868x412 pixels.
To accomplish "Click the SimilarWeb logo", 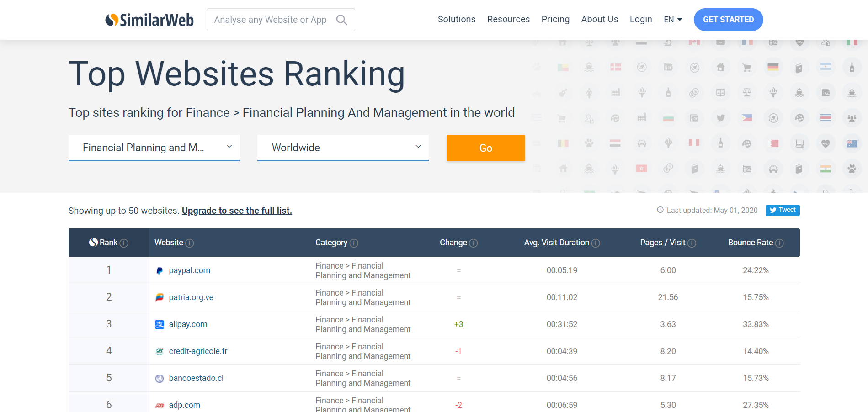I will [x=149, y=20].
